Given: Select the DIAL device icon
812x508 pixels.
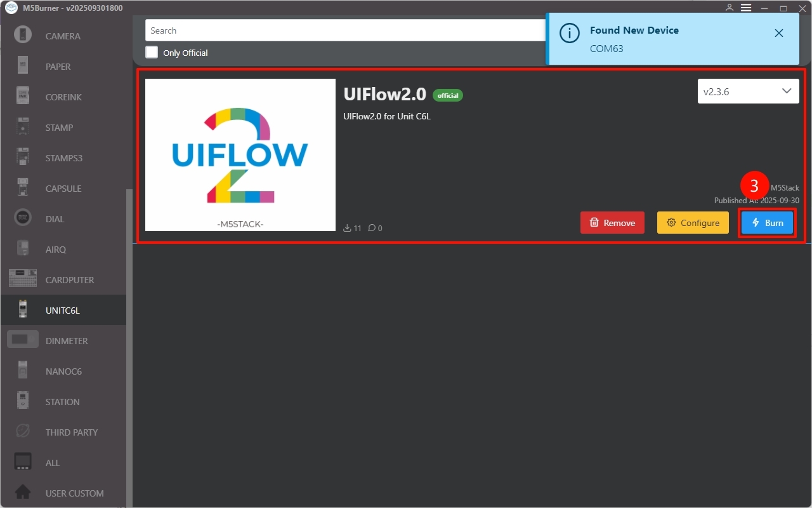Looking at the screenshot, I should (x=23, y=218).
